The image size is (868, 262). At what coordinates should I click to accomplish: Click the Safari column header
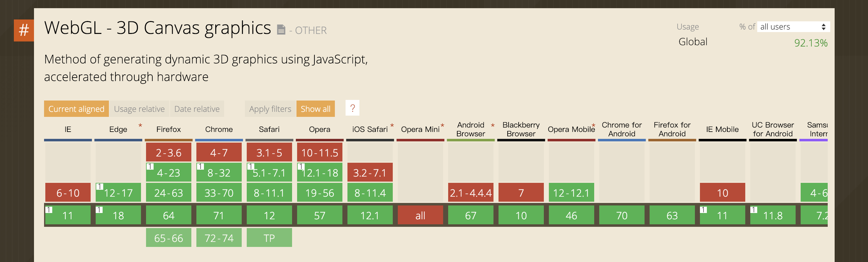[x=269, y=129]
